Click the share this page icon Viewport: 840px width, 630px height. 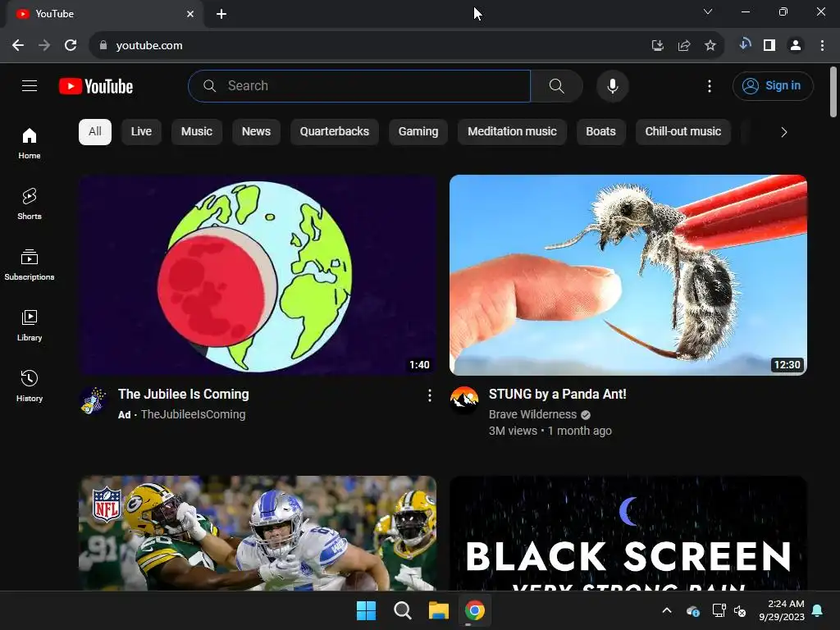point(683,46)
